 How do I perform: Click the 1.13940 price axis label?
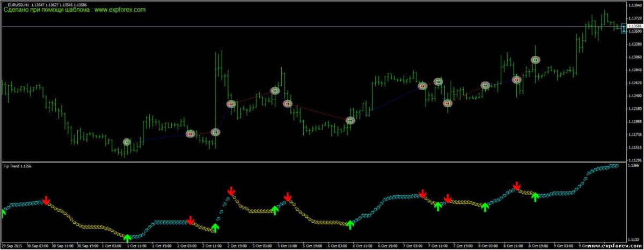coord(635,5)
